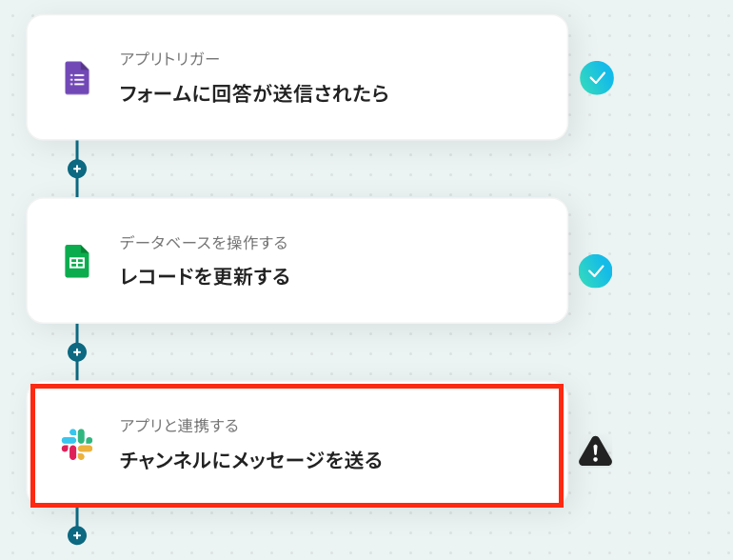This screenshot has width=733, height=560.
Task: Open チャンネルにメッセージを送る step title
Action: pos(250,460)
